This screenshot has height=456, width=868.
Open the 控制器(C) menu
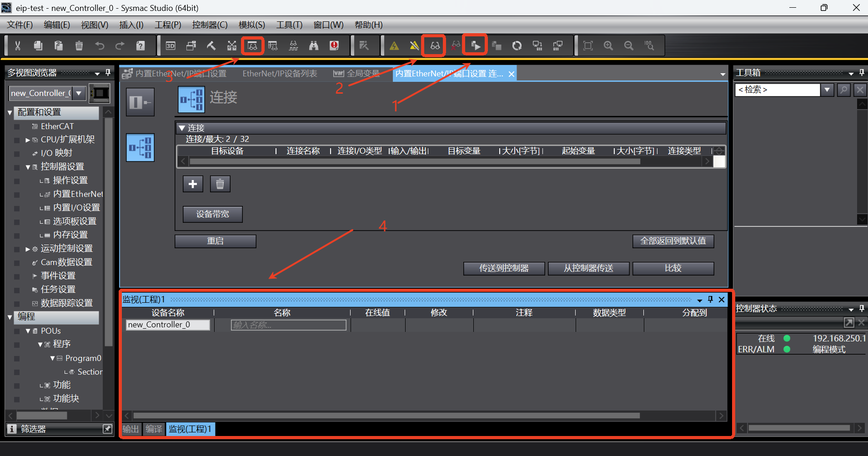(x=210, y=25)
